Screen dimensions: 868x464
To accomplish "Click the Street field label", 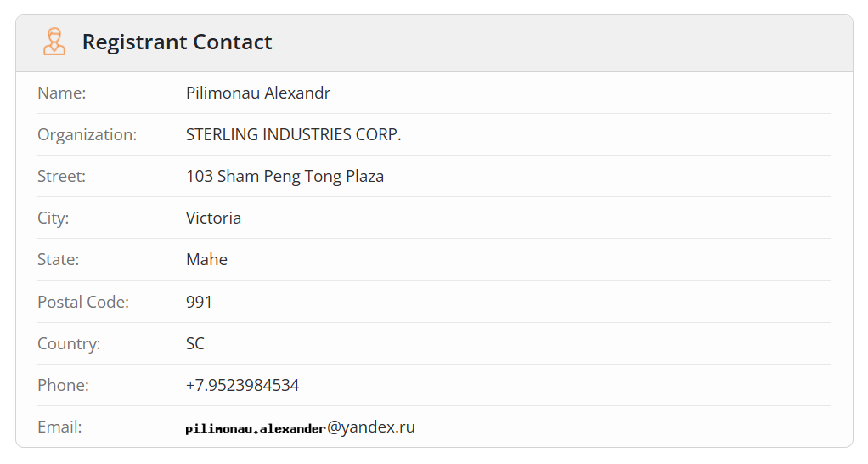I will tap(61, 176).
